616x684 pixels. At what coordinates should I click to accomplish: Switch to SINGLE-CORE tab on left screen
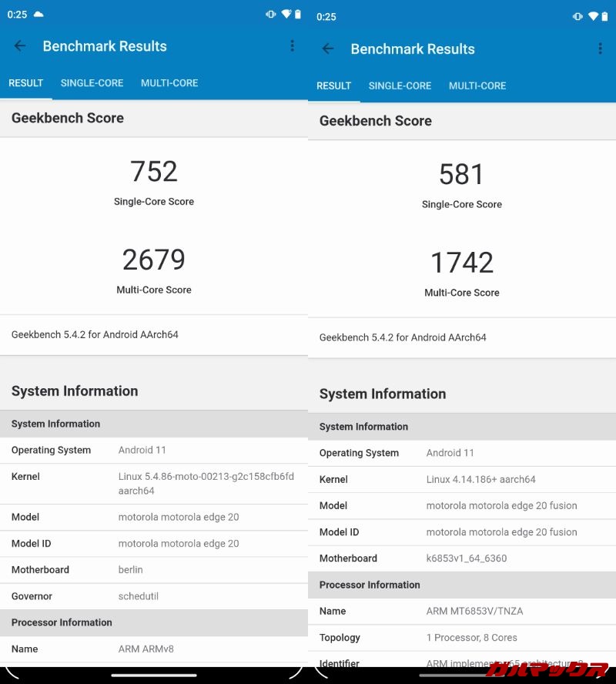(92, 83)
